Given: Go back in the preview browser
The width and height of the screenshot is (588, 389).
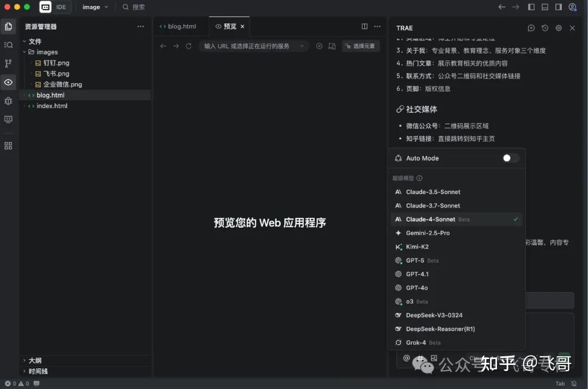Looking at the screenshot, I should point(163,46).
